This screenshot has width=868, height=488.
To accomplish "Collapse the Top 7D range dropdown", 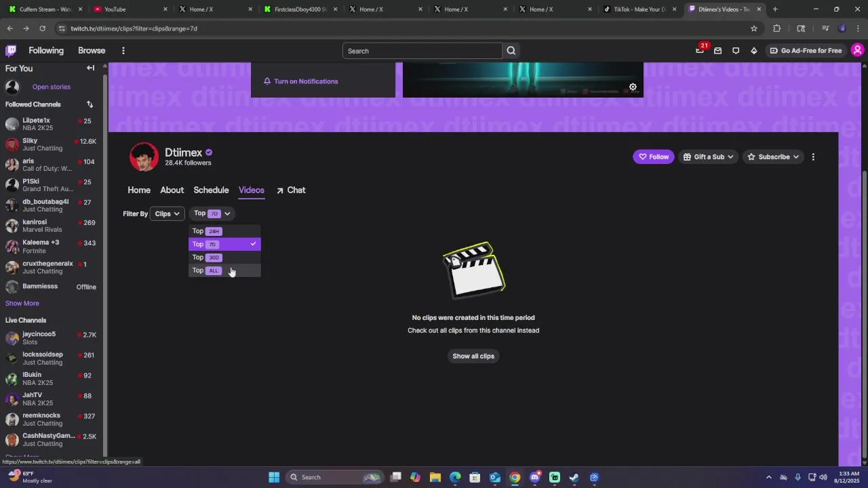I will tap(212, 213).
